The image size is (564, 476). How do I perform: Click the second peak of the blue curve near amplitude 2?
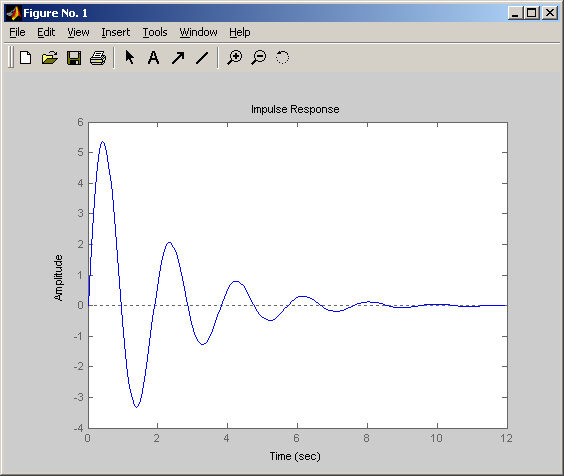click(x=169, y=242)
